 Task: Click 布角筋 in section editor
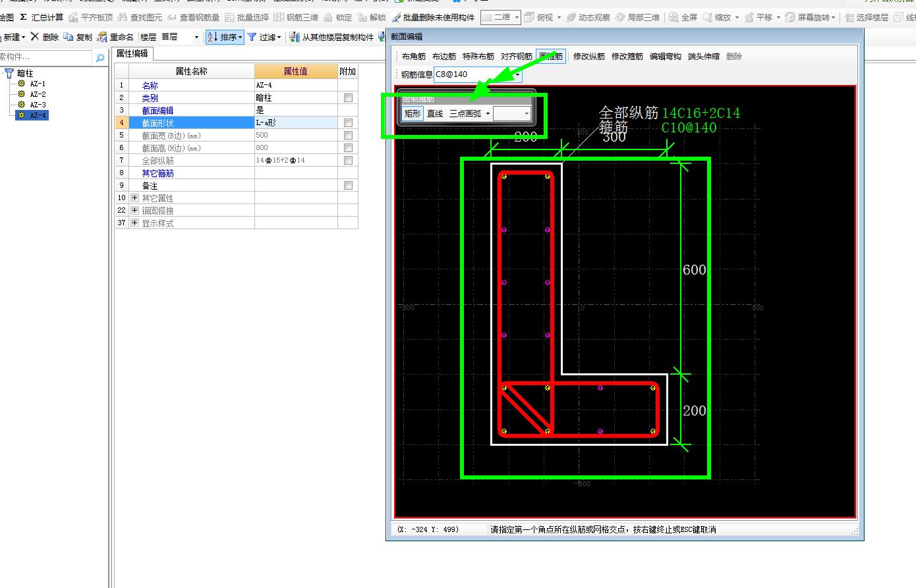click(x=414, y=57)
